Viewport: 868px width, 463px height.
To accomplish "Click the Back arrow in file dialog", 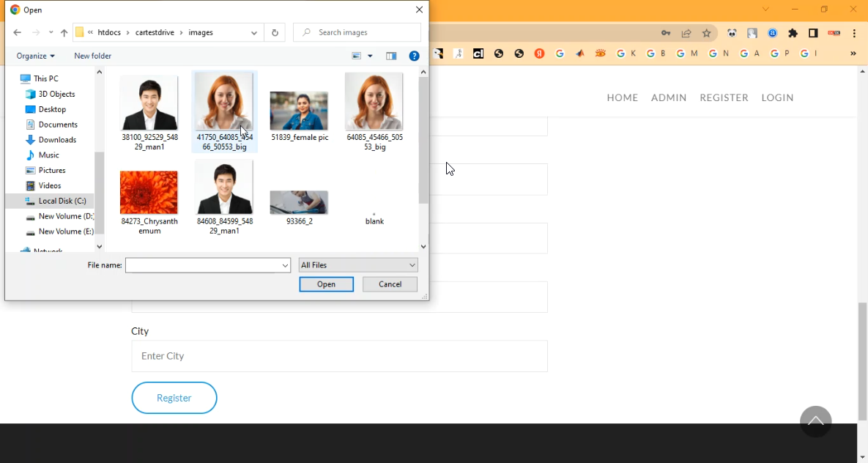I will 18,33.
